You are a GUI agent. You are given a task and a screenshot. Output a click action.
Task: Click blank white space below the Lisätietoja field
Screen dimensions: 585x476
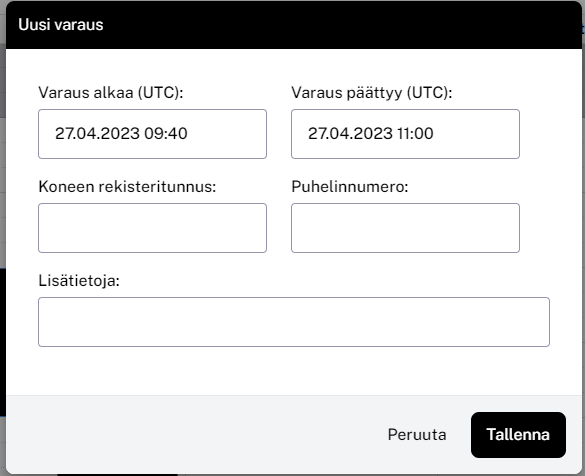(294, 371)
